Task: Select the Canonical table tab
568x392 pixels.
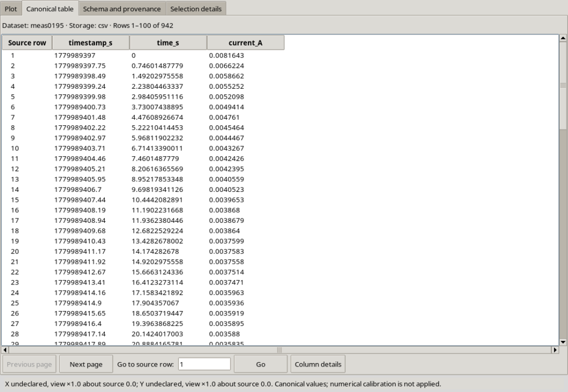Action: coord(50,9)
